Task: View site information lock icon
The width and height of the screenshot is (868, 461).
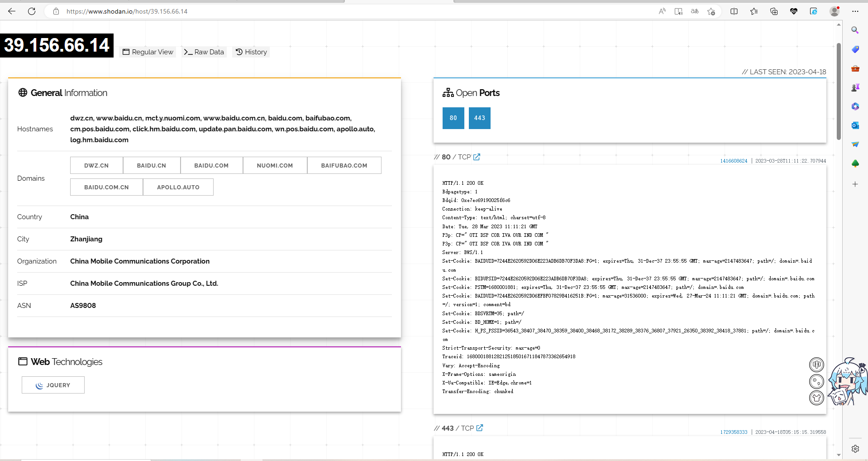Action: coord(56,11)
